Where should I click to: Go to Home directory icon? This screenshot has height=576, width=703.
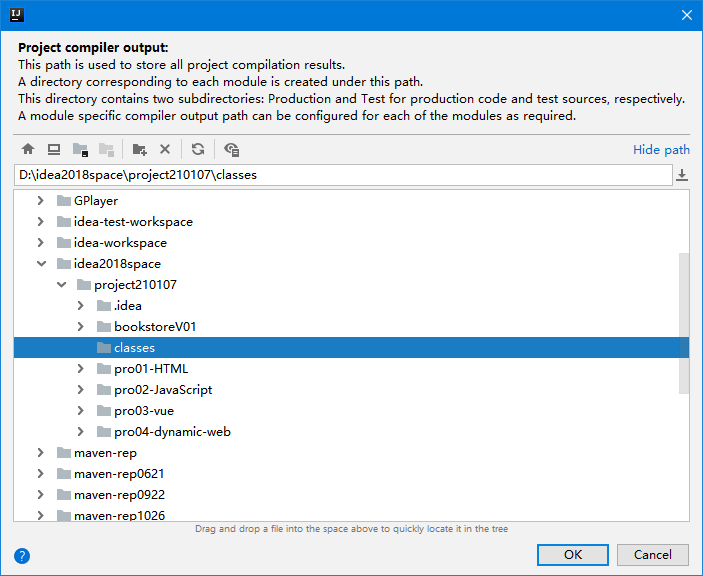[x=28, y=149]
